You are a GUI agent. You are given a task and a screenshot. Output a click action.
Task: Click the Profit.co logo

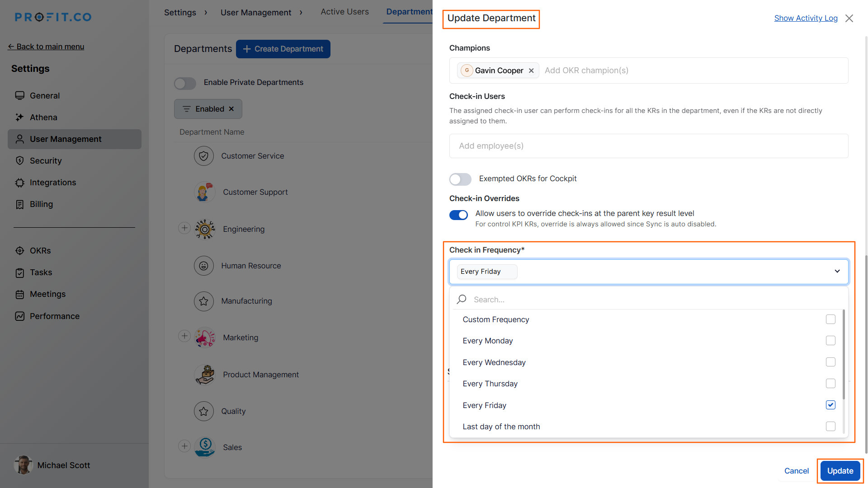(x=53, y=17)
